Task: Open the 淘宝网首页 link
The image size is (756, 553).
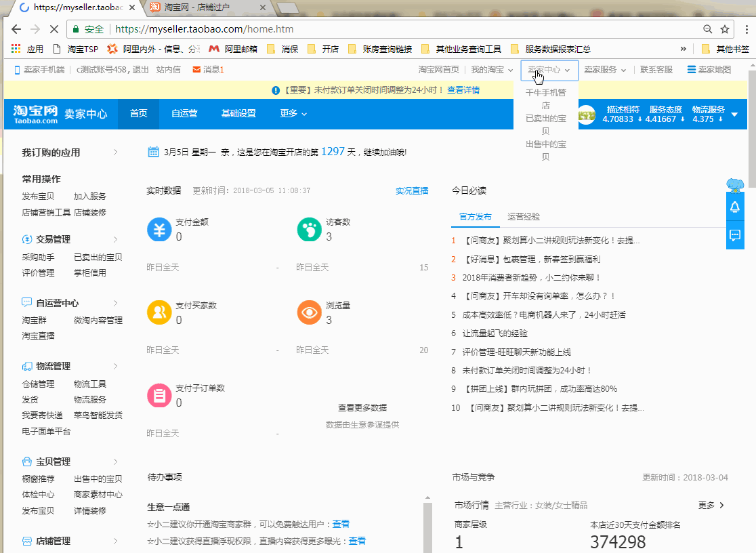Action: point(439,70)
